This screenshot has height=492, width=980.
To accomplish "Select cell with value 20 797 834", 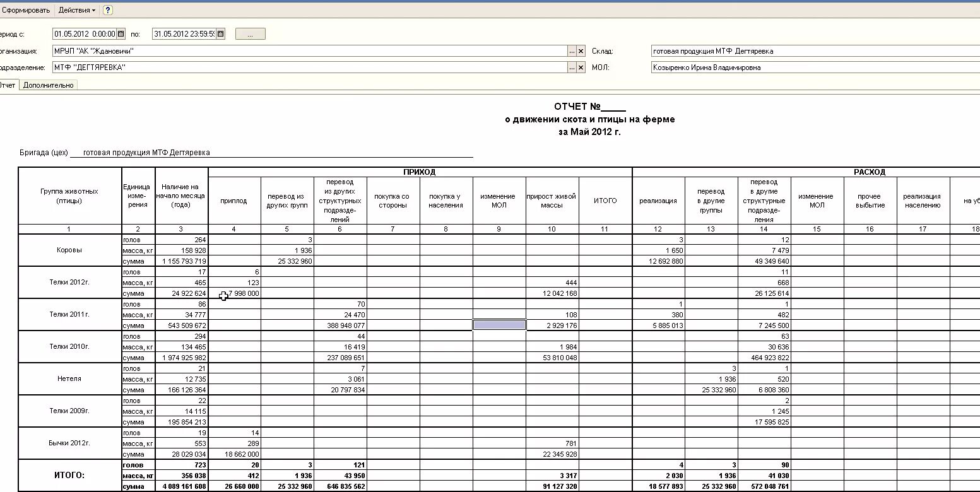I will 340,389.
